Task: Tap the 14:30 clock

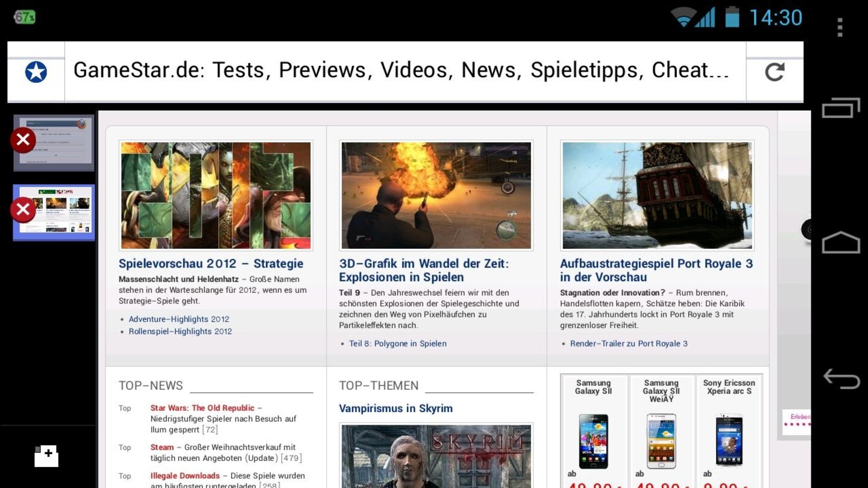Action: [x=776, y=17]
